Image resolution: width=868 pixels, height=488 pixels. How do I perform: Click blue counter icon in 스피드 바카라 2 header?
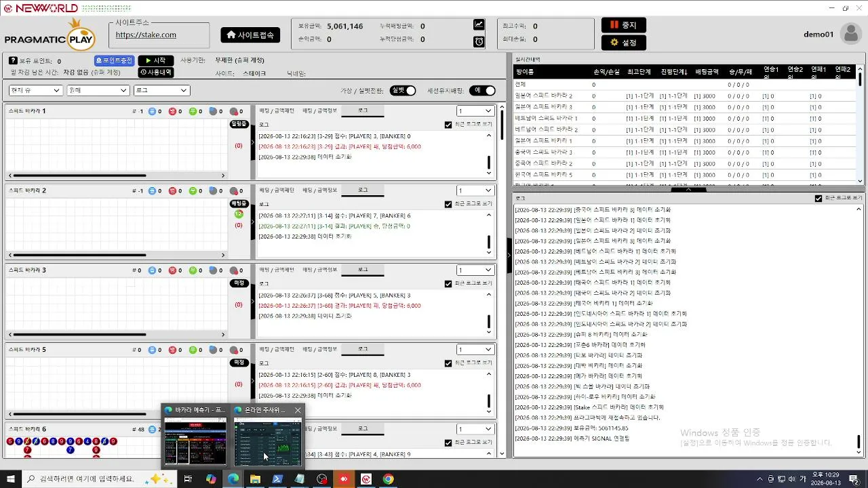[x=153, y=191]
